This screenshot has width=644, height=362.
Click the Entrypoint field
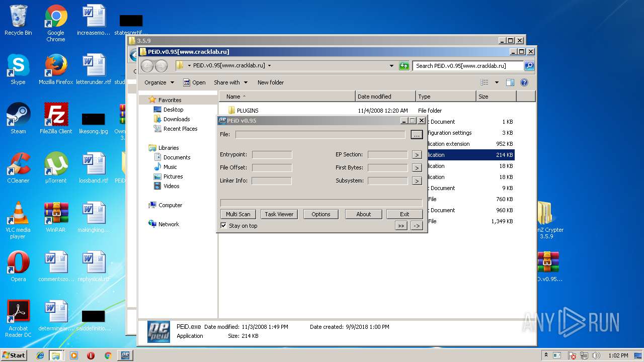(x=272, y=155)
